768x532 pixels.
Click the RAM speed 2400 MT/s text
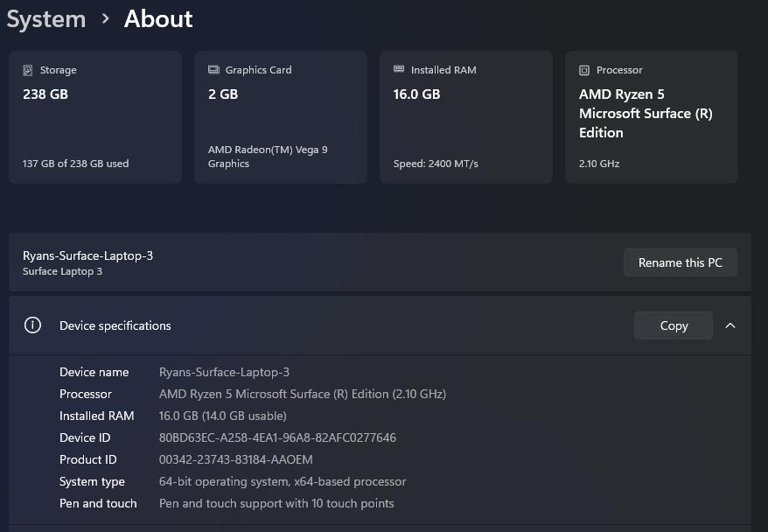436,164
